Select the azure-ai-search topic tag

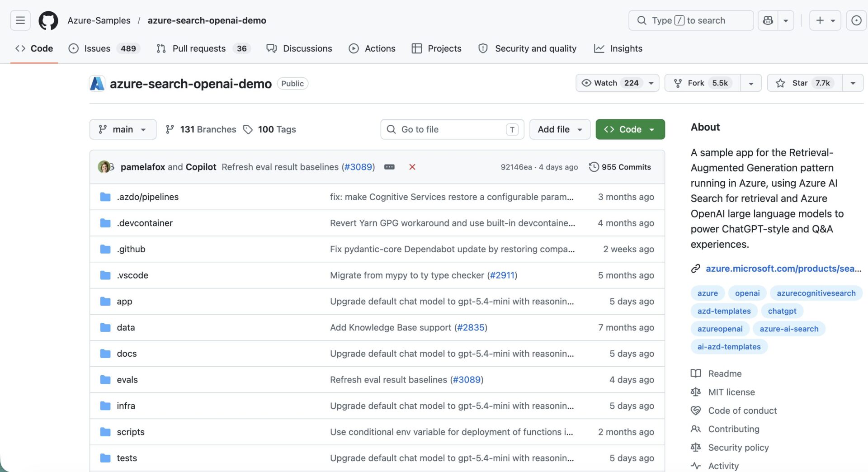tap(789, 329)
